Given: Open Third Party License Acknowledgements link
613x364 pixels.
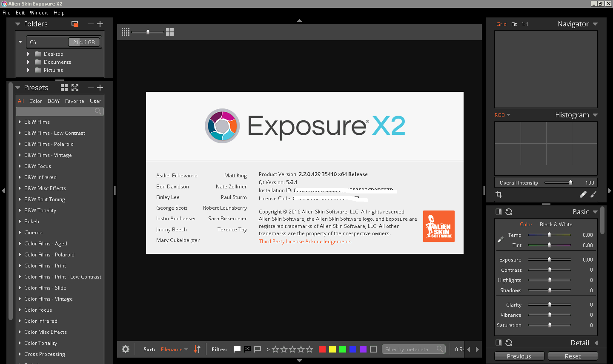Looking at the screenshot, I should (x=305, y=242).
